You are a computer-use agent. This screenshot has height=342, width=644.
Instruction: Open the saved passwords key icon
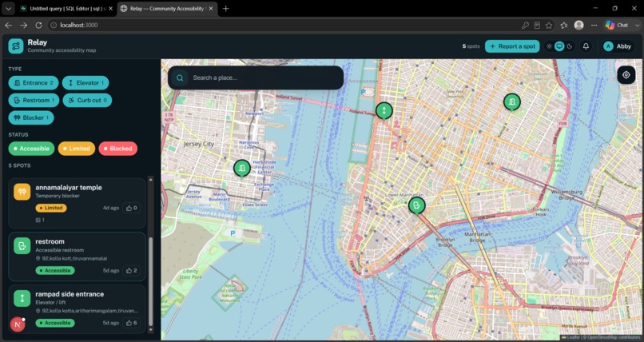[x=525, y=25]
